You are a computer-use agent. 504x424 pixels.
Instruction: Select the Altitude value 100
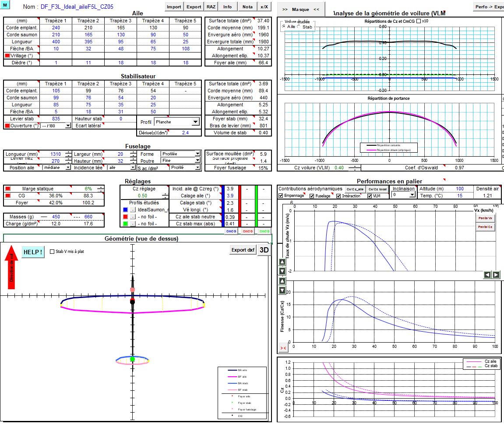click(x=460, y=189)
